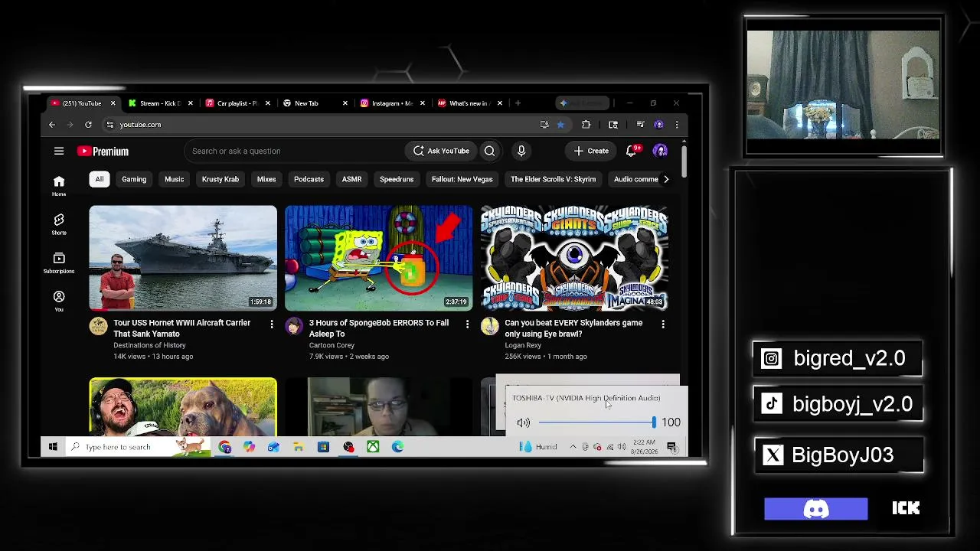Open the YouTube account avatar menu

click(x=660, y=151)
